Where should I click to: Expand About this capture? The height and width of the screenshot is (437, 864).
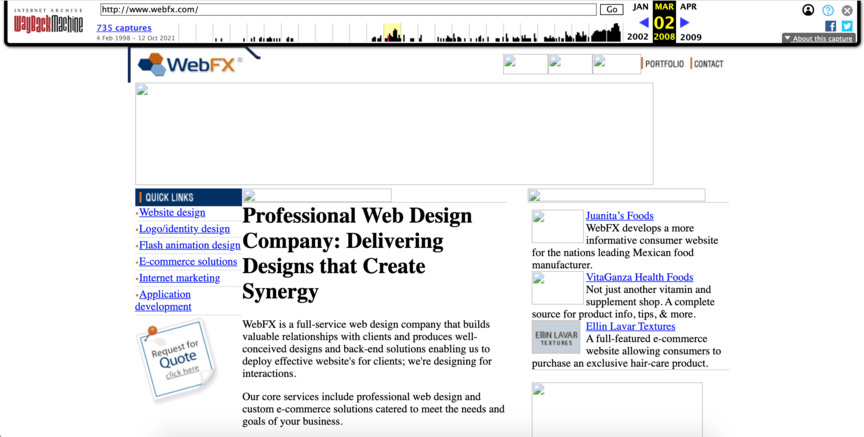(818, 39)
